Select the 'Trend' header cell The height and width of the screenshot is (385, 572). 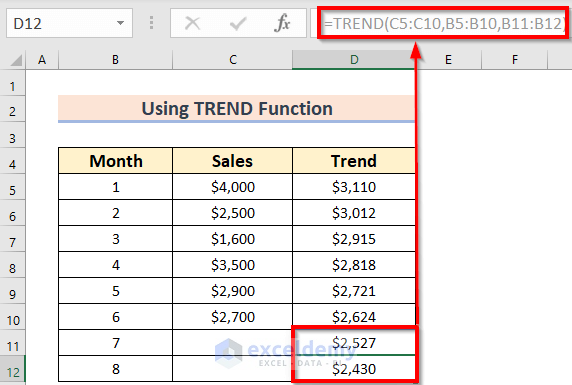[354, 161]
